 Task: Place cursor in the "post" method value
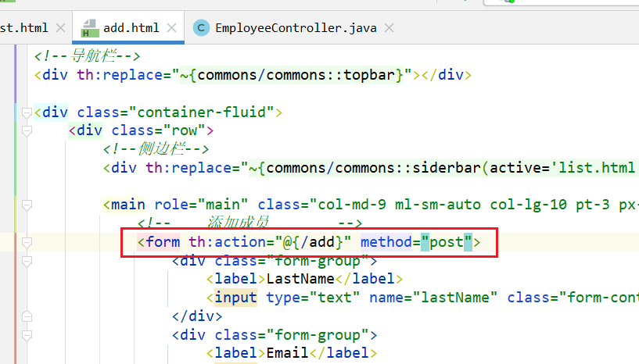tap(446, 242)
